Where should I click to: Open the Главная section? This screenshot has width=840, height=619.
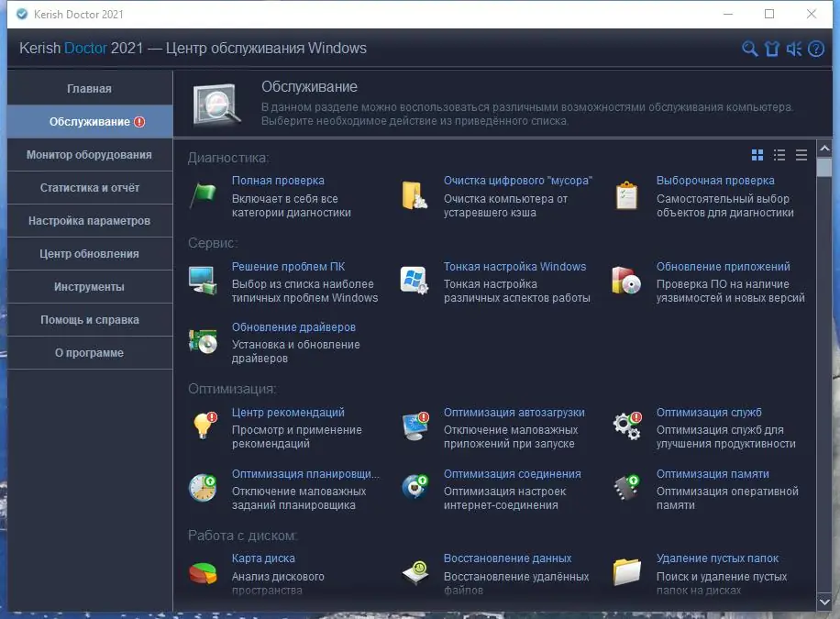[89, 88]
